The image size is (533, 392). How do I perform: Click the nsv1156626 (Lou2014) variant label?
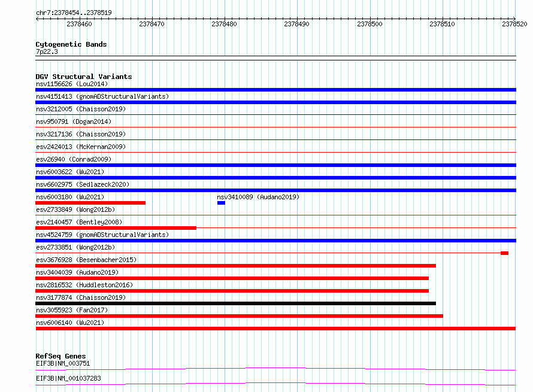(x=72, y=84)
